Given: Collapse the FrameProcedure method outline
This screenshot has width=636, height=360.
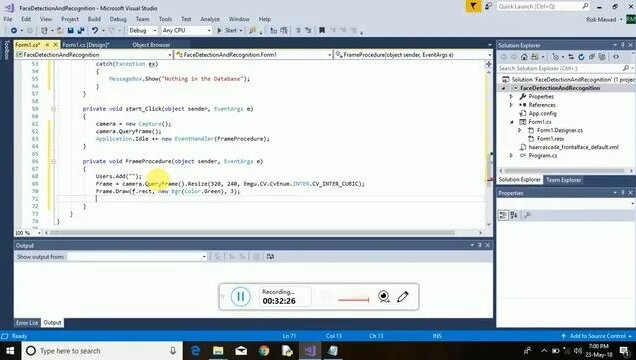Looking at the screenshot, I should click(53, 161).
